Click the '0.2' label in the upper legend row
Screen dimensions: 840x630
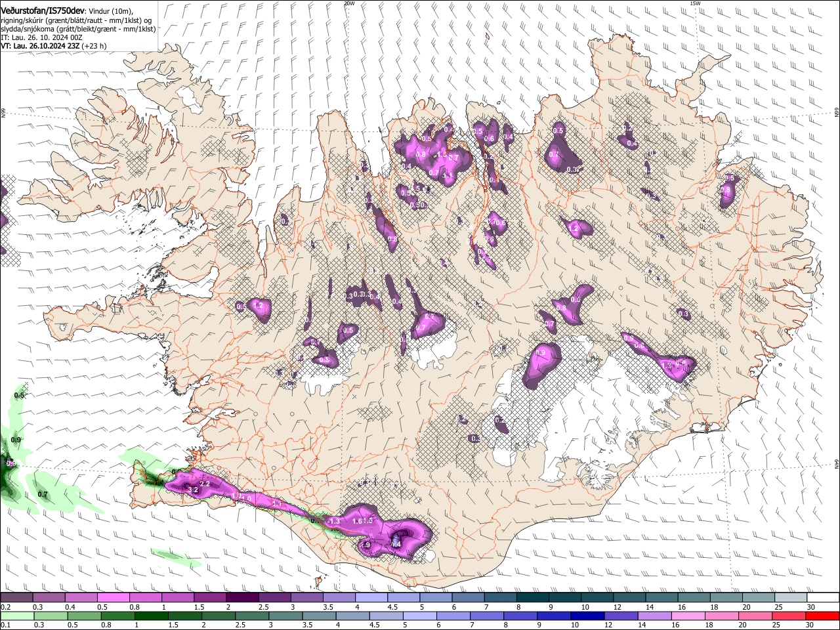click(6, 607)
